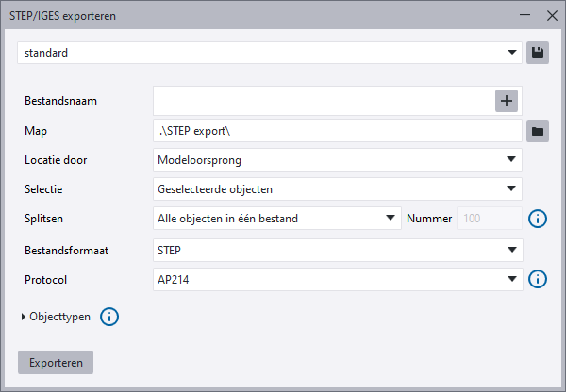Close the STEP/IGES exporteren dialog
This screenshot has height=392, width=566.
coord(552,16)
